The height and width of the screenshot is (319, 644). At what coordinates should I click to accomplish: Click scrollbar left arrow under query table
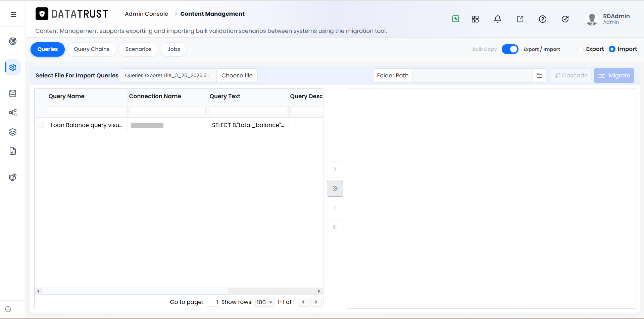(x=38, y=291)
